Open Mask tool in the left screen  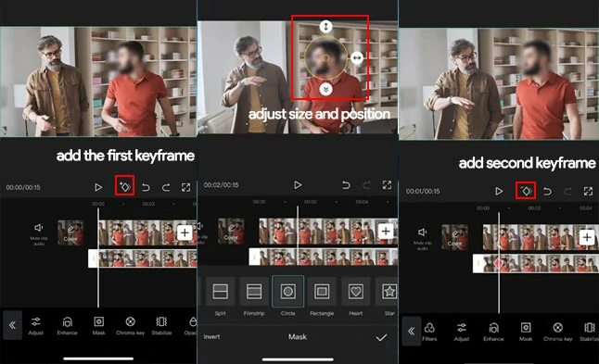click(x=98, y=326)
